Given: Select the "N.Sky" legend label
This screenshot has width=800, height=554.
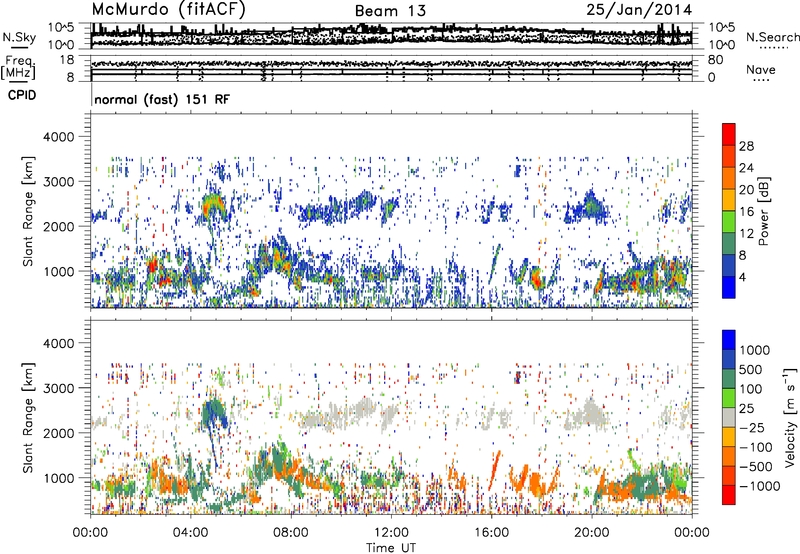Looking at the screenshot, I should pyautogui.click(x=19, y=37).
